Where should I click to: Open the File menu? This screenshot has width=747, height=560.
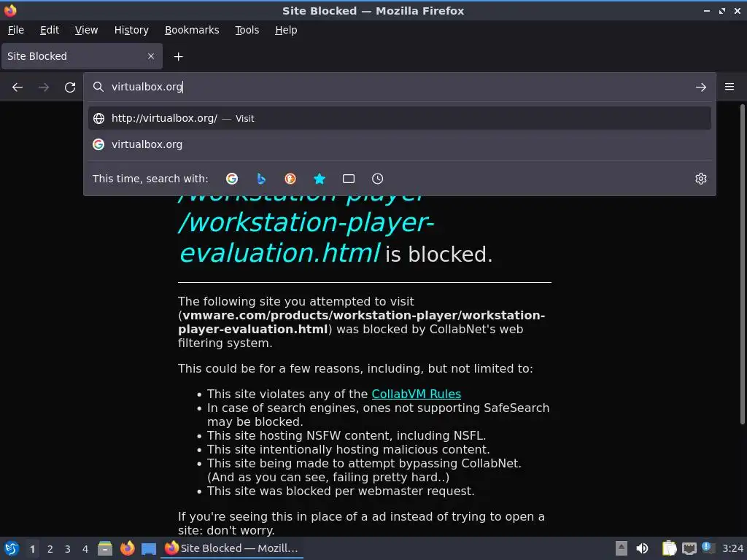[x=16, y=30]
